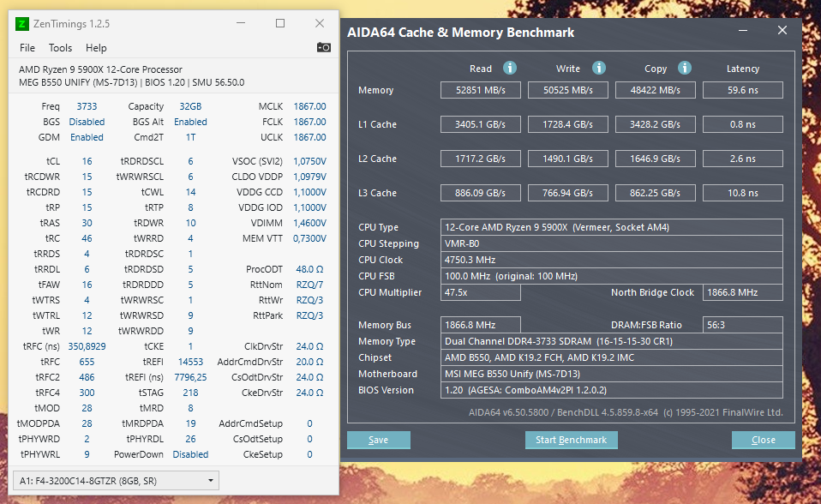Image resolution: width=821 pixels, height=504 pixels.
Task: Click the North Bridge Clock value 1866.8 MHz
Action: coord(743,292)
